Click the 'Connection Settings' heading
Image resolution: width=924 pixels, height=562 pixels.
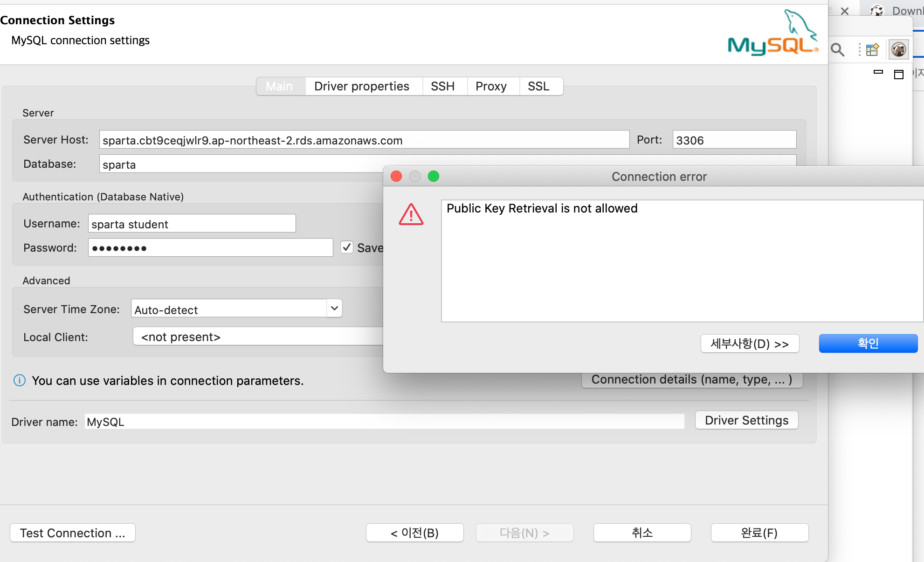[57, 20]
